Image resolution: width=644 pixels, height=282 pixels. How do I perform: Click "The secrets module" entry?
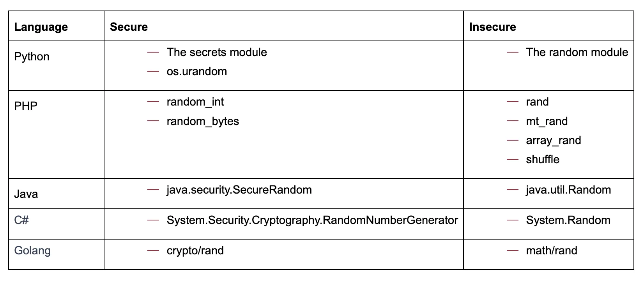pyautogui.click(x=217, y=53)
